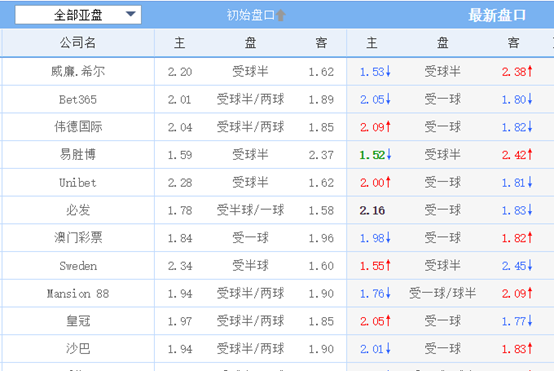The height and width of the screenshot is (371, 554).
Task: Open the 全部亚盘 dropdown
Action: (78, 15)
